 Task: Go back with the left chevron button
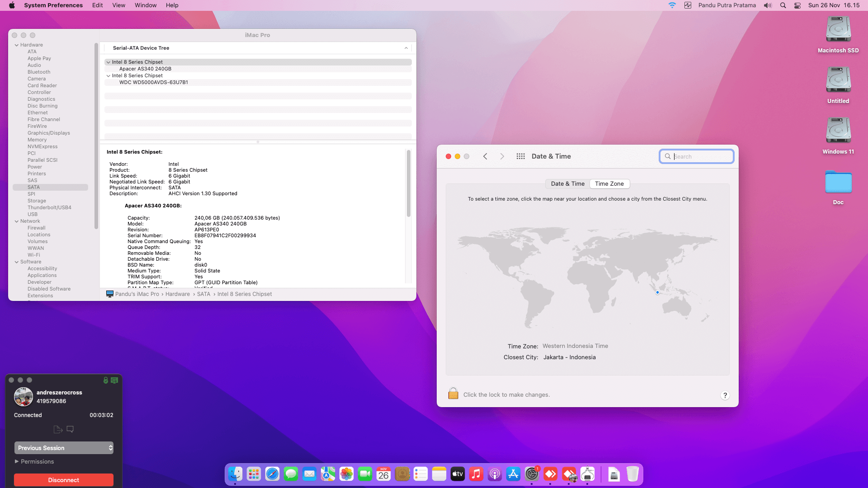[x=485, y=156]
